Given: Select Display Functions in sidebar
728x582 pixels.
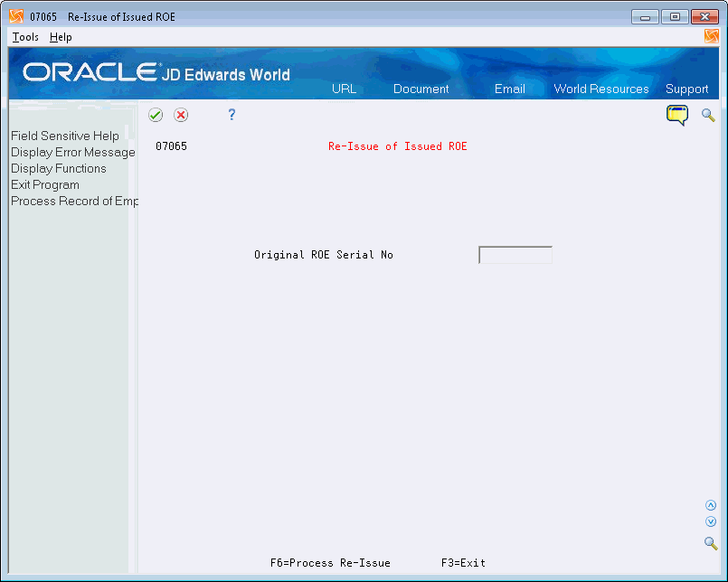Looking at the screenshot, I should tap(59, 168).
